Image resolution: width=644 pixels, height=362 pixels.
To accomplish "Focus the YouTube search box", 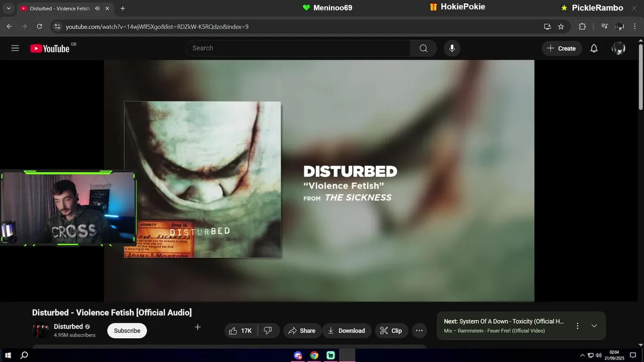I will pos(298,48).
